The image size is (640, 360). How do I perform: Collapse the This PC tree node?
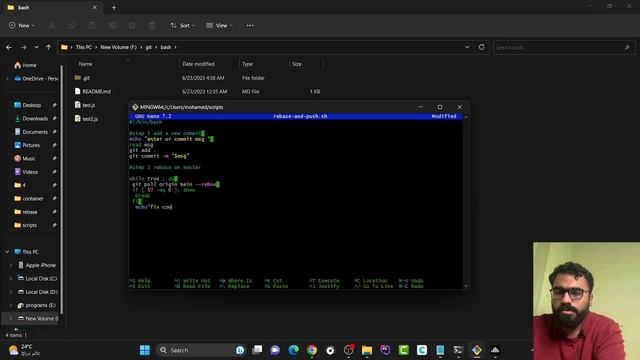[x=7, y=252]
